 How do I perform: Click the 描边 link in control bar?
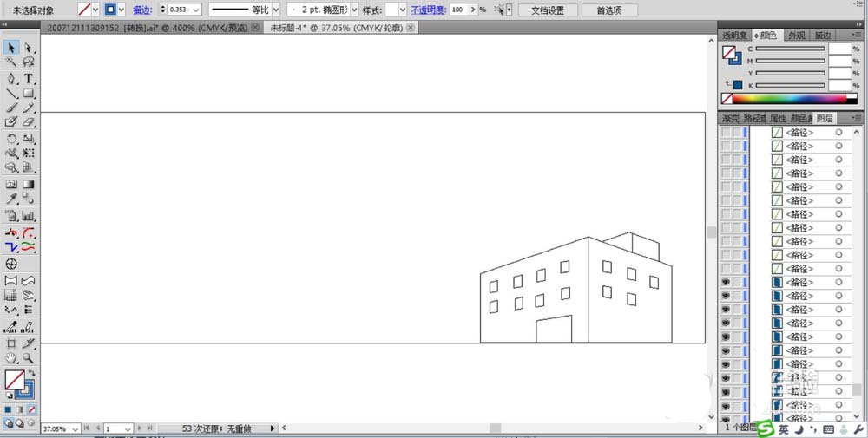pyautogui.click(x=142, y=10)
